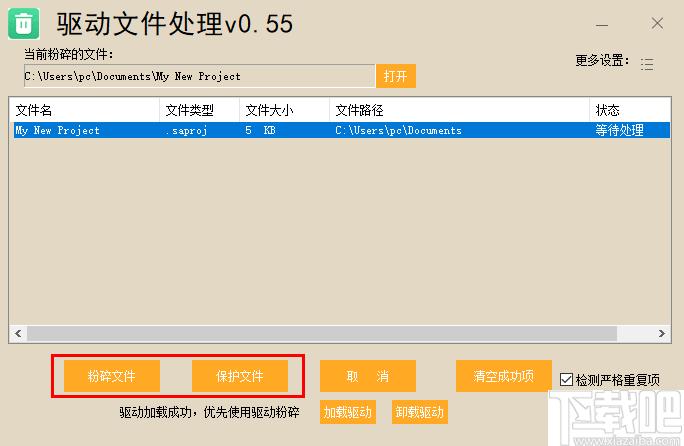Sort by the 文件大小 column header
684x446 pixels.
point(284,110)
